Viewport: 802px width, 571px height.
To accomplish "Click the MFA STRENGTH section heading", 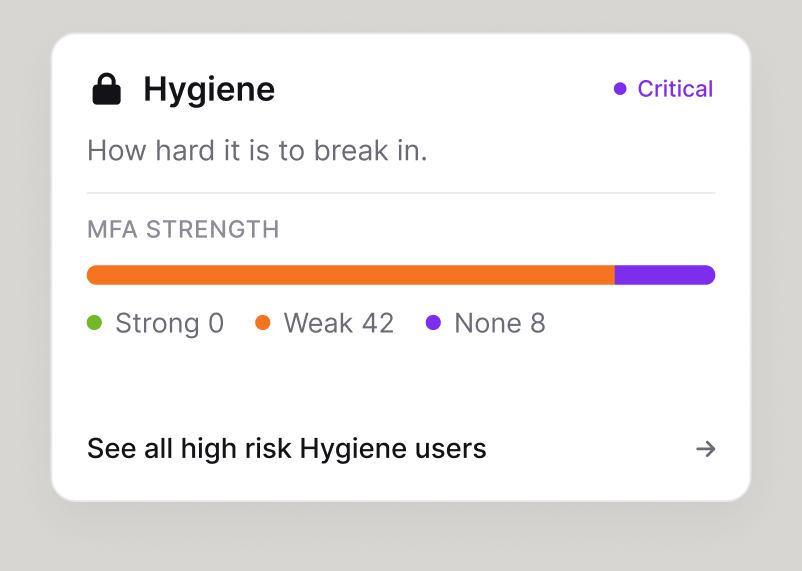I will (183, 229).
